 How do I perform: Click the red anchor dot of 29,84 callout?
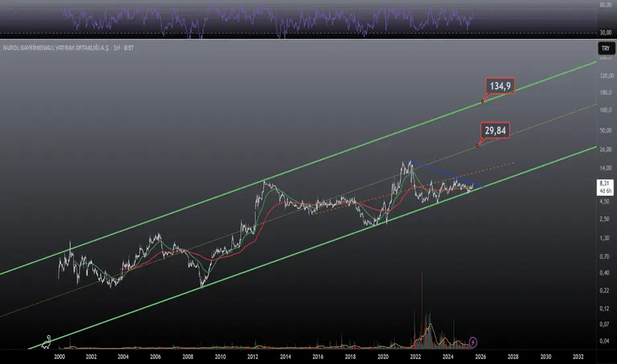(x=477, y=146)
